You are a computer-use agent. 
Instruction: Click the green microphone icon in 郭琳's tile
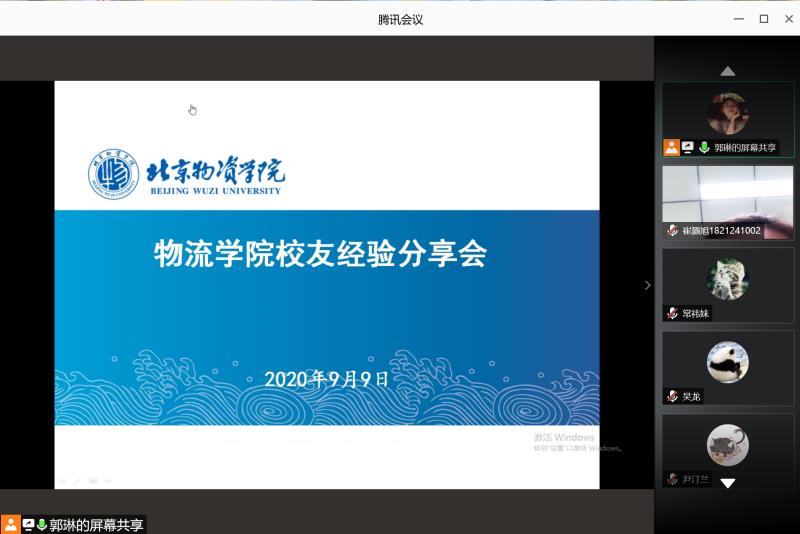(704, 147)
